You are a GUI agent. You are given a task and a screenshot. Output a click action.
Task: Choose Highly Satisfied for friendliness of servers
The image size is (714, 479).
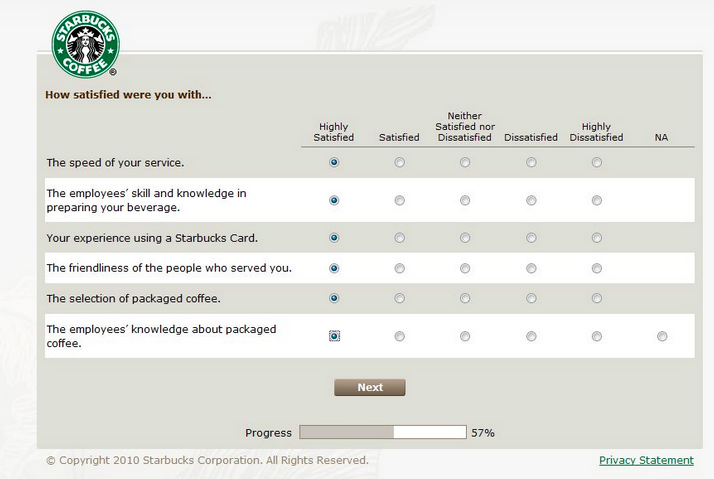coord(334,268)
